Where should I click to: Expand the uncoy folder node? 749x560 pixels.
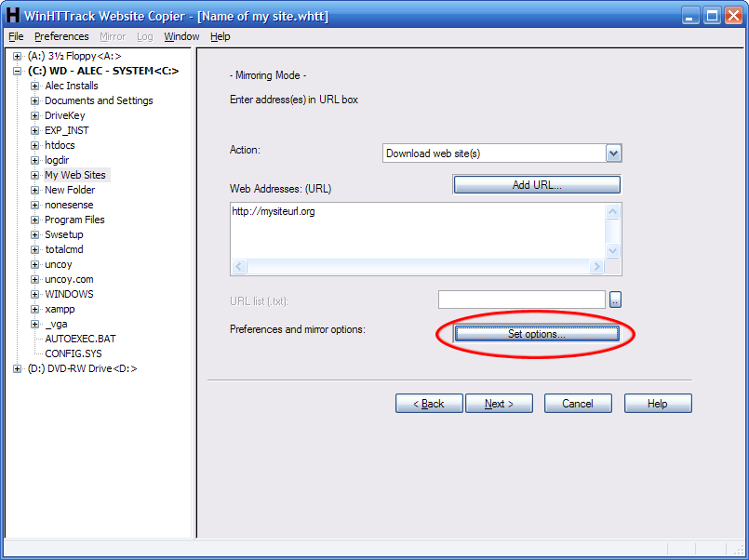(x=34, y=264)
